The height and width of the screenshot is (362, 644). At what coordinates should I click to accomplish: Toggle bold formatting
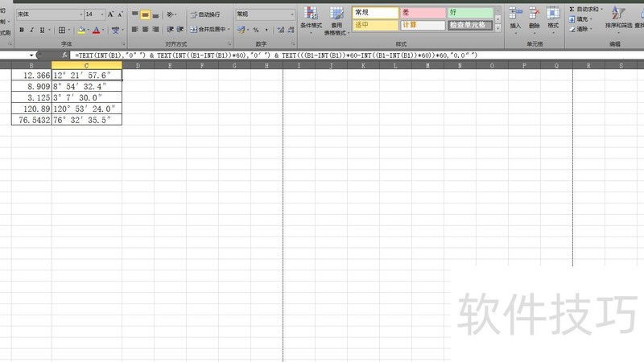pos(22,30)
